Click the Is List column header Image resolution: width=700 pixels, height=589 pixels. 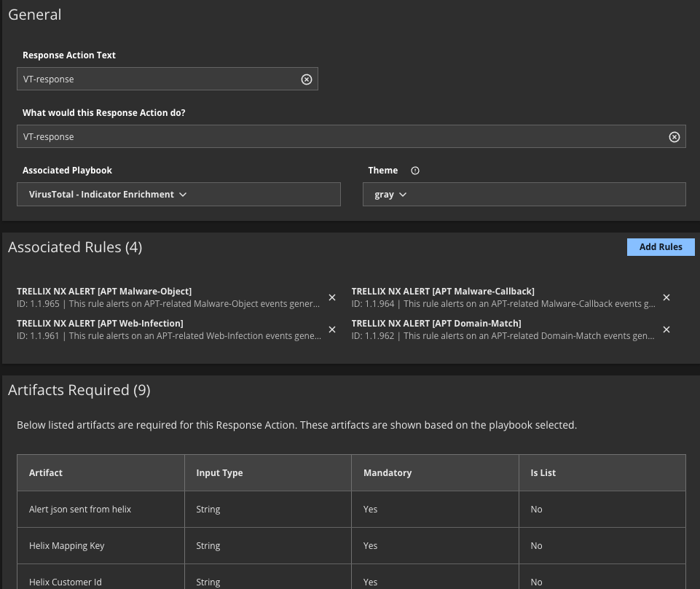coord(602,473)
